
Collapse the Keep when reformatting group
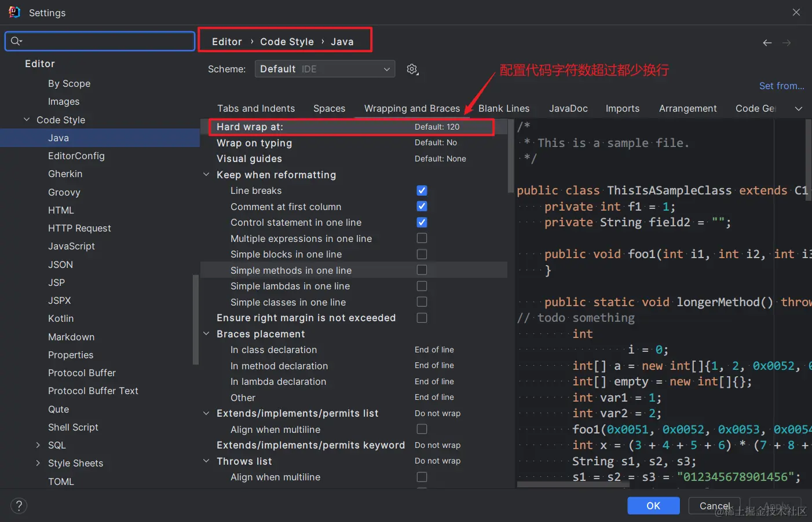tap(206, 174)
